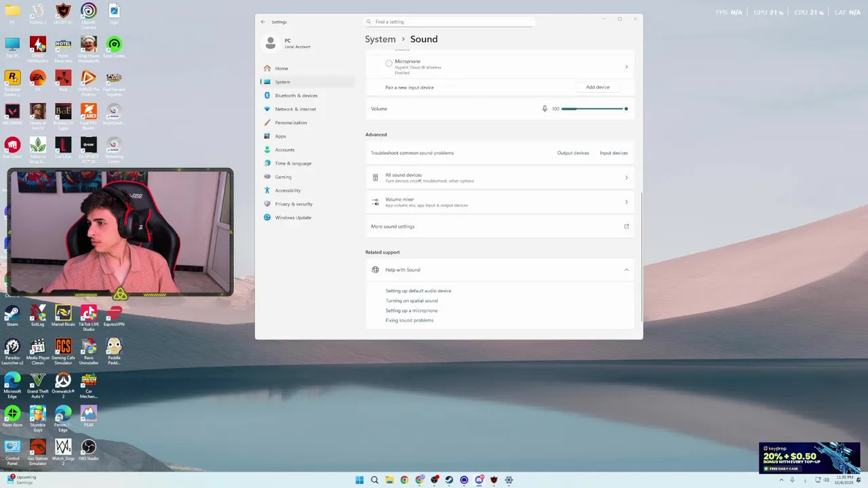Click the Settings window scrollbar

coord(641,258)
